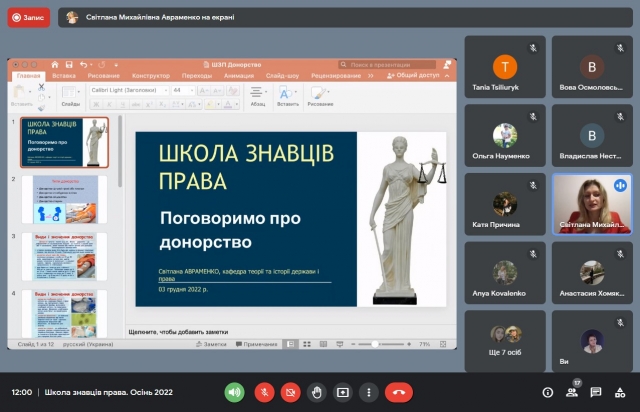Start presenting your screen
Screen dimensions: 640x412
pyautogui.click(x=343, y=392)
